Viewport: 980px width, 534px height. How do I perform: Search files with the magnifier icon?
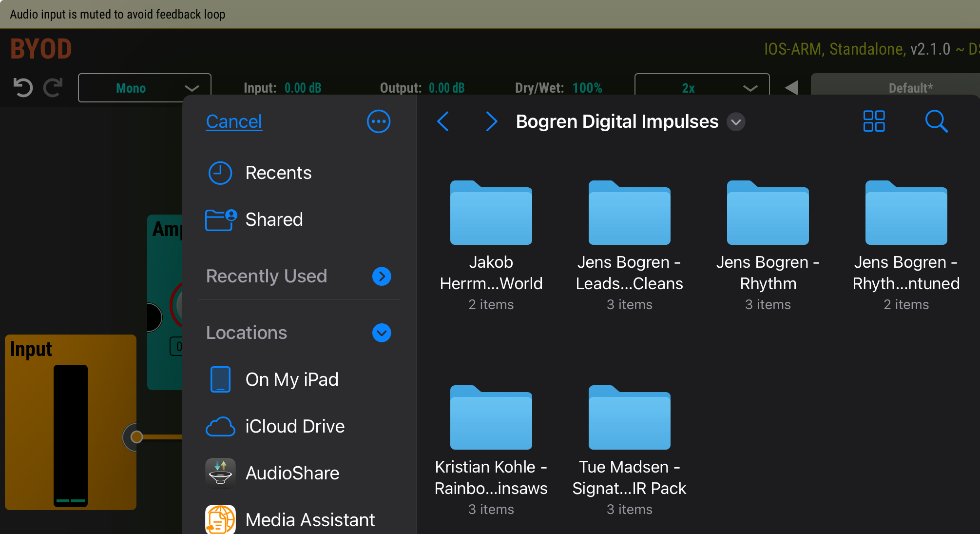[936, 121]
